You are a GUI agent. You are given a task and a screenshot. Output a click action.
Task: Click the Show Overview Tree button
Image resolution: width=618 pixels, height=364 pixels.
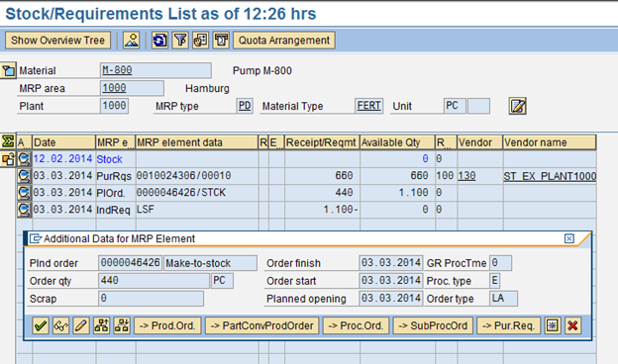57,41
